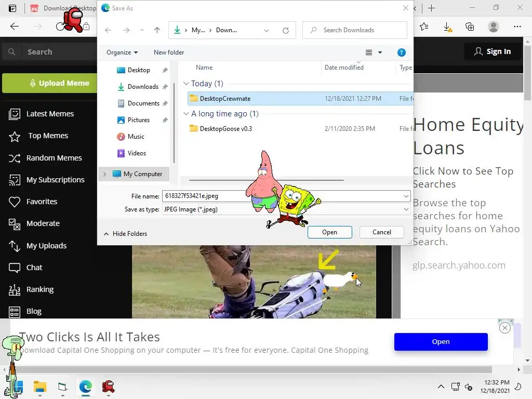Viewport: 532px width, 399px height.
Task: Collapse the Today group
Action: click(186, 84)
